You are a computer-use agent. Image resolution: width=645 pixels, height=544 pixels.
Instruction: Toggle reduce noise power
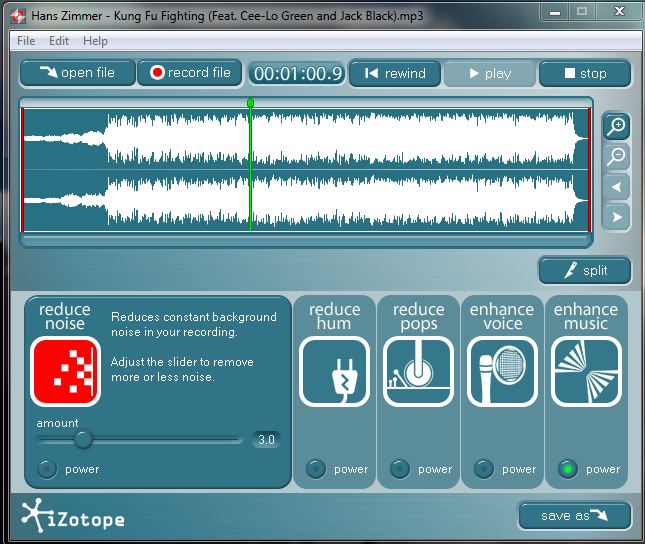pyautogui.click(x=47, y=469)
